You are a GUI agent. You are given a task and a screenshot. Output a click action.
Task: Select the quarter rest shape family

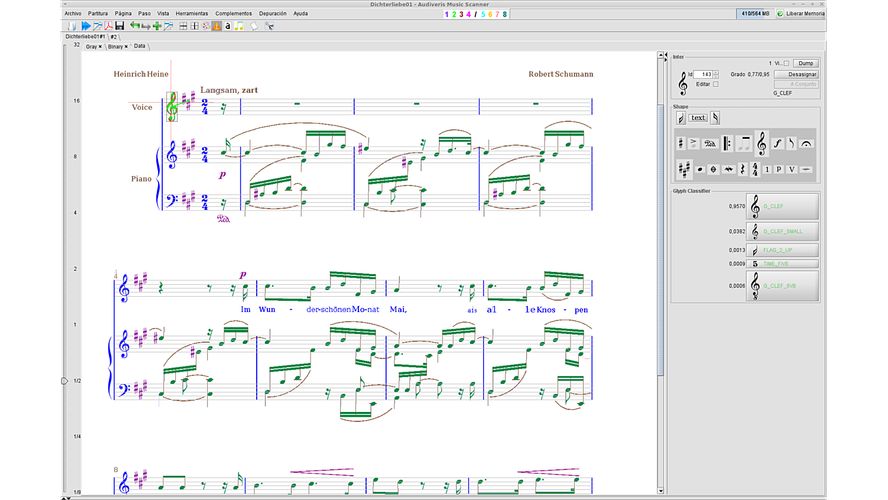(x=743, y=169)
